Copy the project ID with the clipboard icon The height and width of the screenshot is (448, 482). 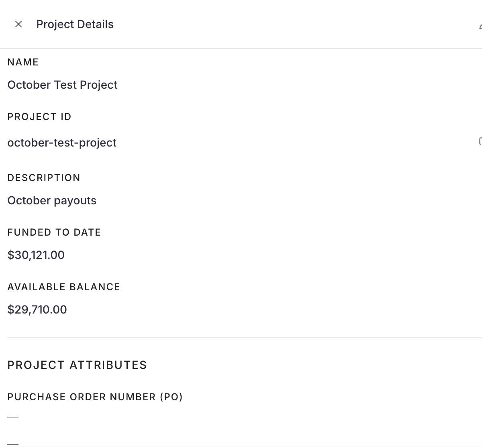coord(480,141)
